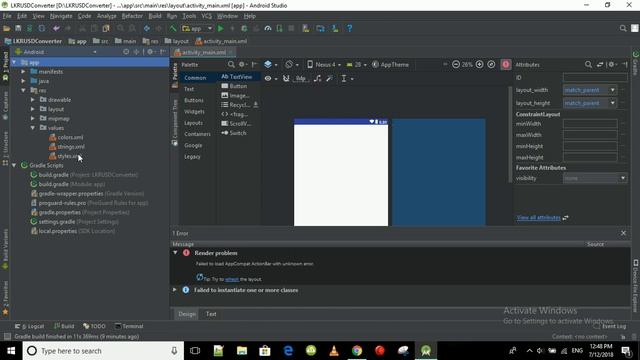
Task: Open the TODO tool window
Action: pyautogui.click(x=94, y=326)
